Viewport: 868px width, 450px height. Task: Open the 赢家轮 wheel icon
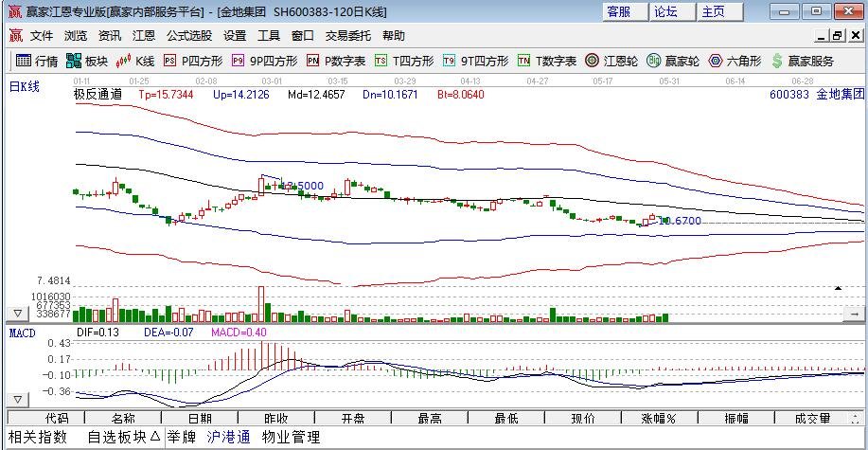pos(654,61)
